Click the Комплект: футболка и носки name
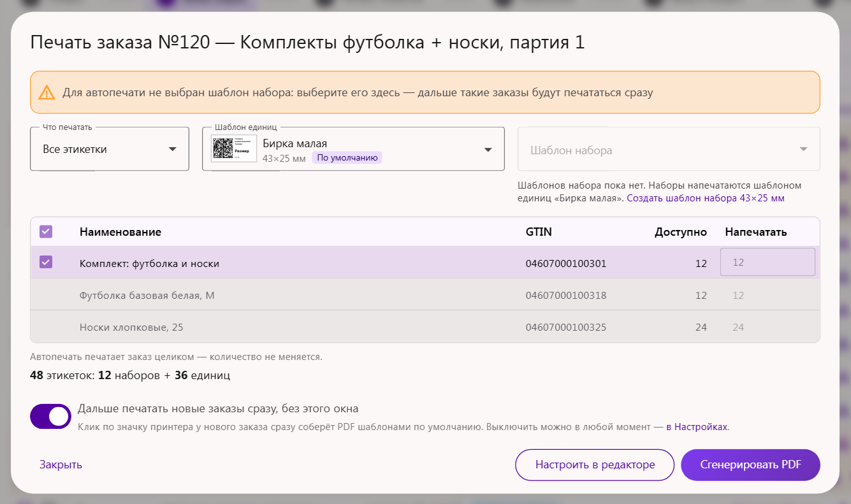The image size is (851, 504). tap(149, 263)
